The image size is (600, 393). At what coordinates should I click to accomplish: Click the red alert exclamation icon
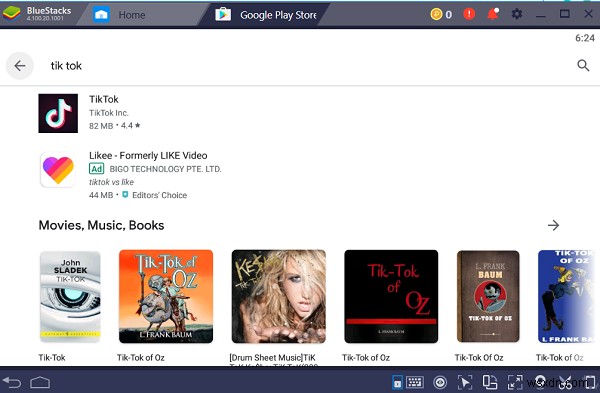pyautogui.click(x=469, y=14)
